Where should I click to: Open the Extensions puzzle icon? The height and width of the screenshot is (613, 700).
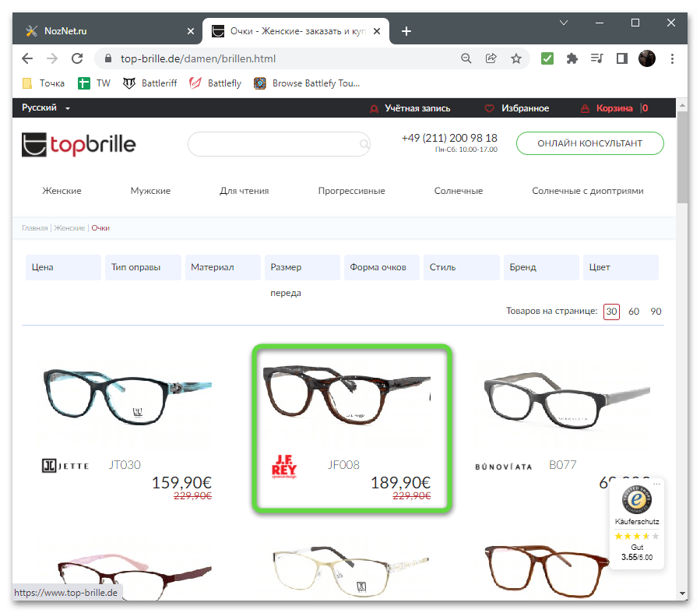tap(572, 58)
